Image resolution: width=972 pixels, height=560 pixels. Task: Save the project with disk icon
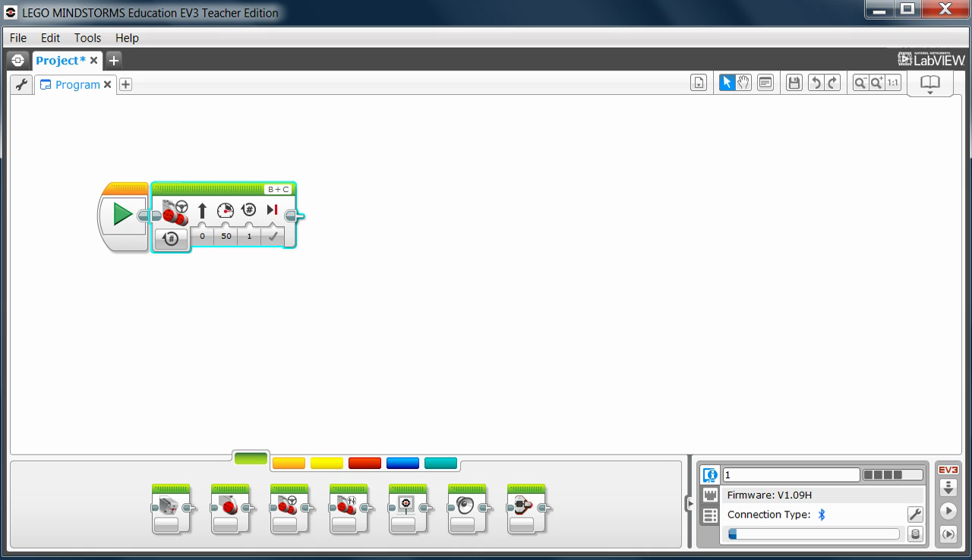click(794, 83)
